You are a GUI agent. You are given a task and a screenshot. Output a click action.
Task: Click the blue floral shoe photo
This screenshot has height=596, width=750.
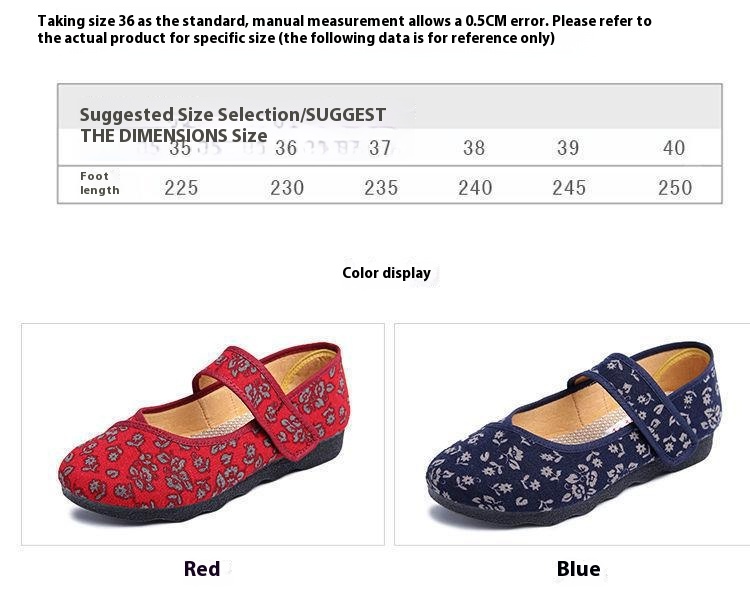pyautogui.click(x=572, y=433)
